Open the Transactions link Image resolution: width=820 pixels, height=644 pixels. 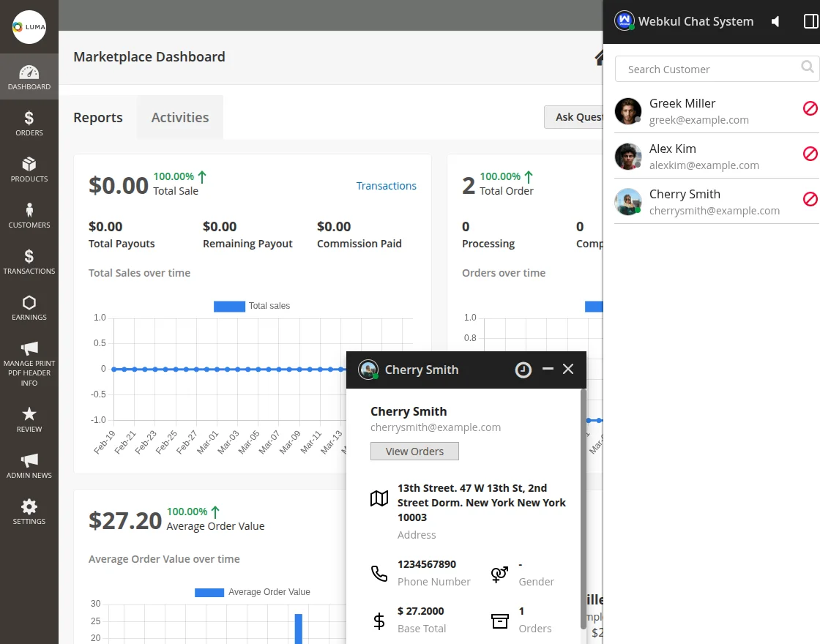coord(386,186)
